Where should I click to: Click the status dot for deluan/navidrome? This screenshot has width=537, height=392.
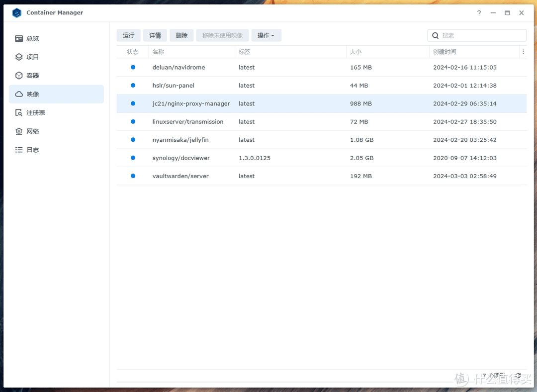pyautogui.click(x=133, y=67)
